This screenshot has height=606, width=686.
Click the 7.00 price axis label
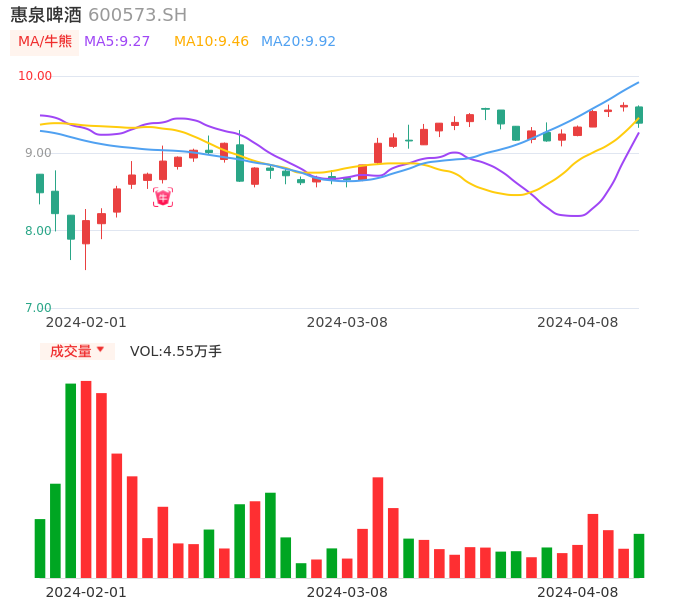[x=38, y=308]
